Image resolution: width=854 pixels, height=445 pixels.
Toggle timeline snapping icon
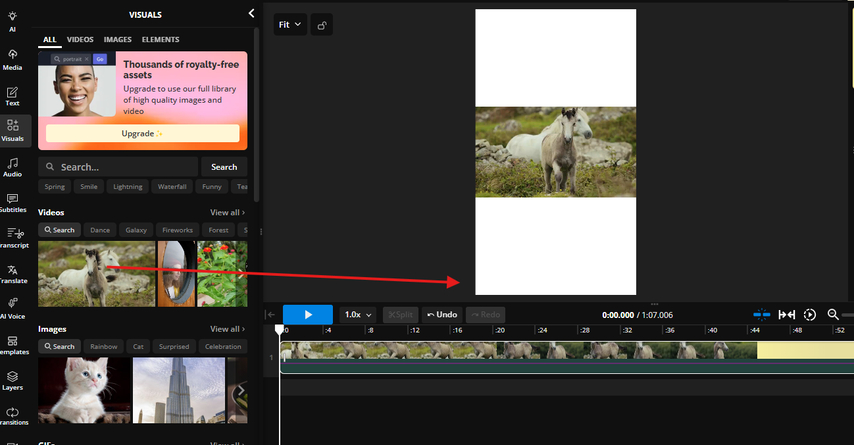(x=761, y=314)
